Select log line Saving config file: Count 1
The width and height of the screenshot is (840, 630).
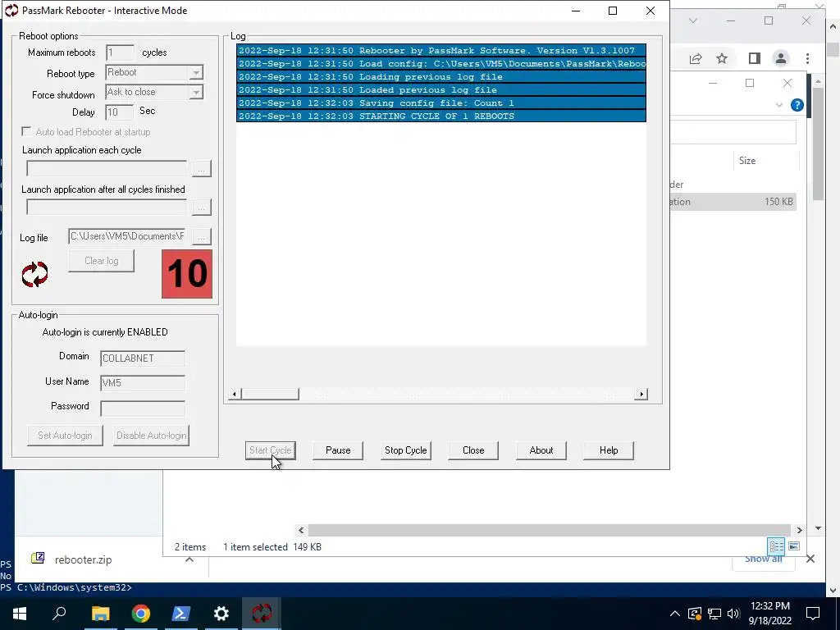pos(441,103)
